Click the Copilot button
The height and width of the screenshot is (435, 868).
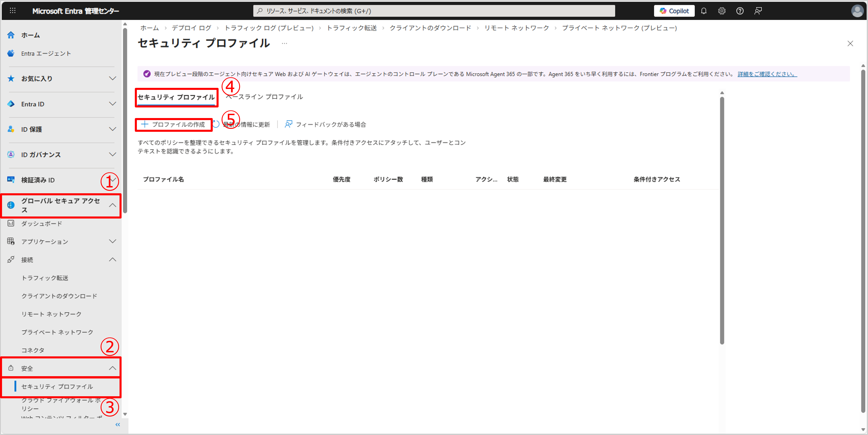click(674, 11)
